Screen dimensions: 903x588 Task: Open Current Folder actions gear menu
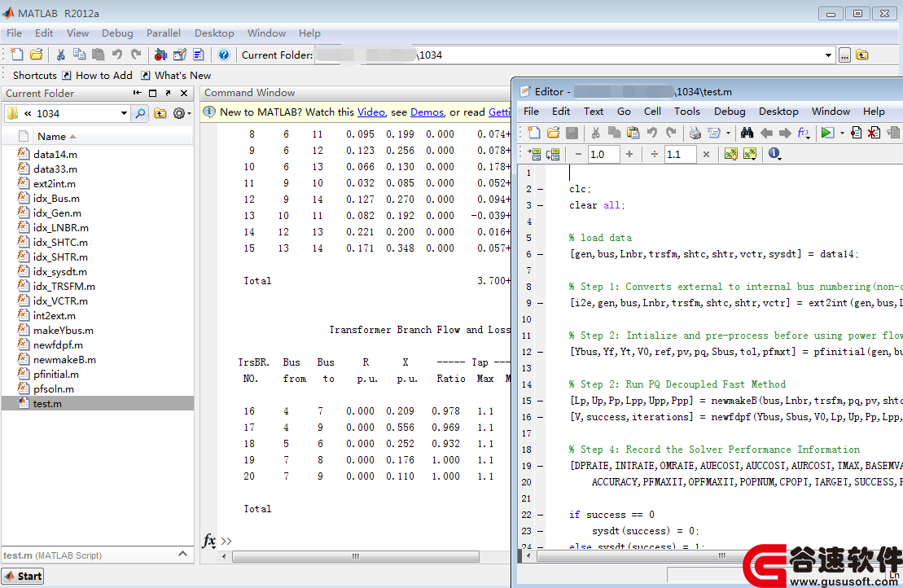coord(182,113)
